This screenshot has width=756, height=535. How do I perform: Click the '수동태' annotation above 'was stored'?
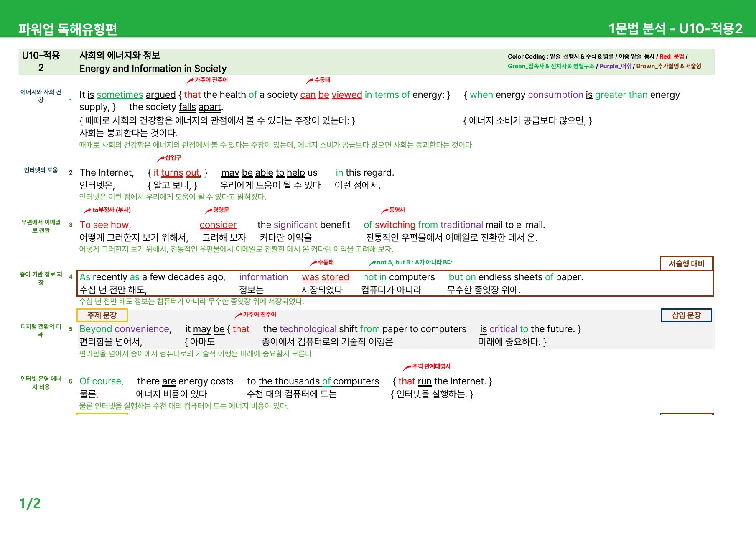pos(326,262)
